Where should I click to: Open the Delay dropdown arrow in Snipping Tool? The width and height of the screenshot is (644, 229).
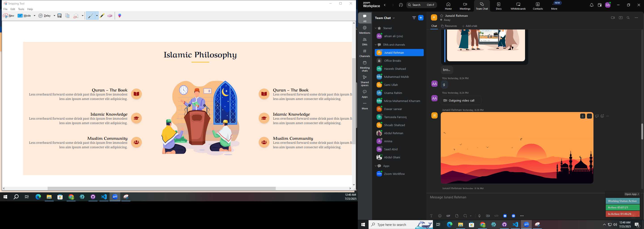(54, 16)
